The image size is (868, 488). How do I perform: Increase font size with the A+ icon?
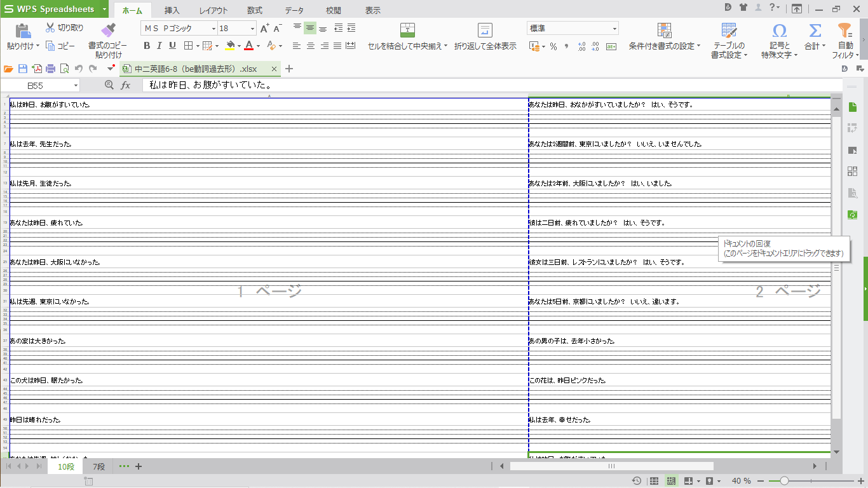point(265,28)
